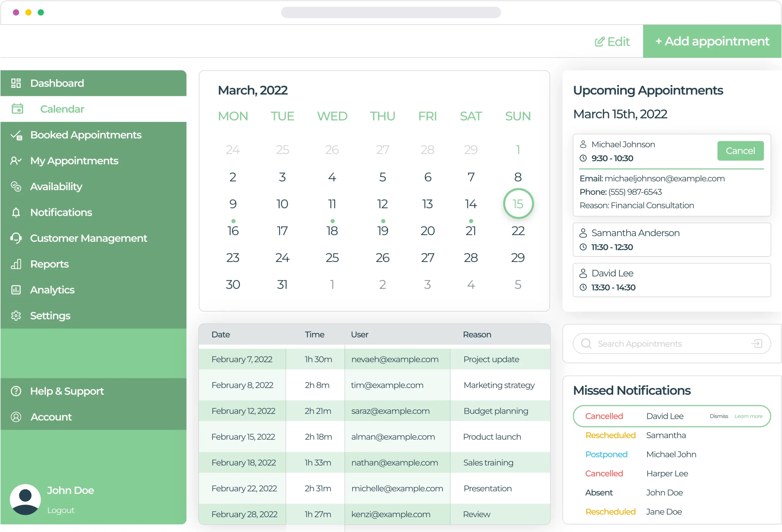The image size is (782, 532).
Task: Select the Analytics panel icon
Action: [16, 290]
